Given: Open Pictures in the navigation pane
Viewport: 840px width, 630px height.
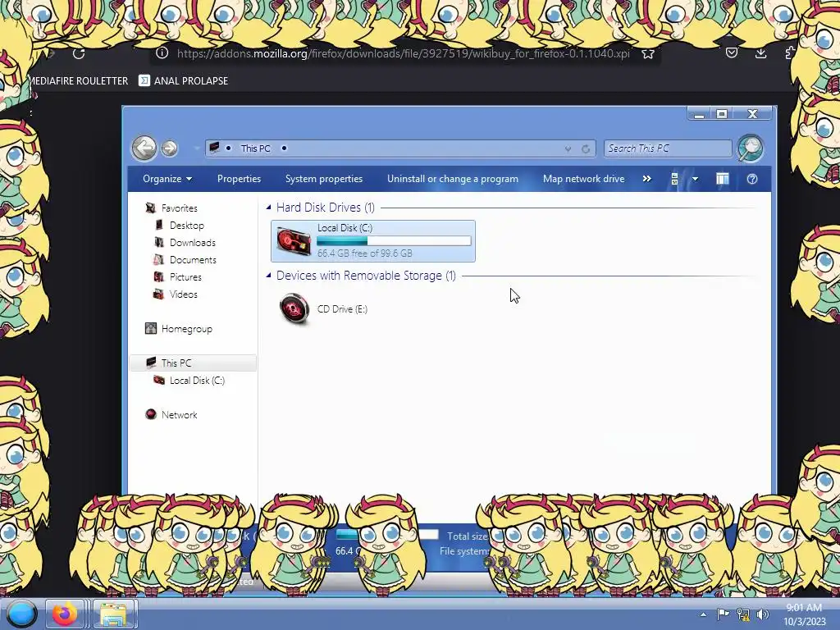Looking at the screenshot, I should coord(185,277).
